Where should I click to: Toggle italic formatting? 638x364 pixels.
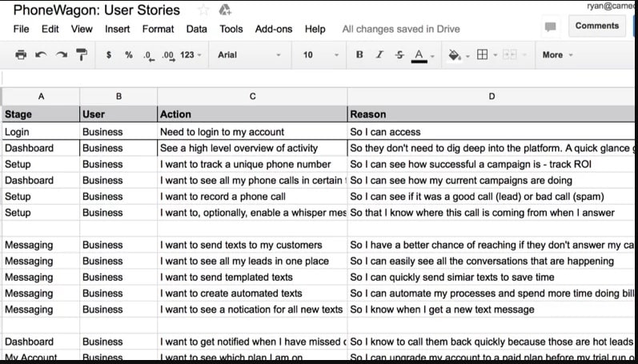379,54
